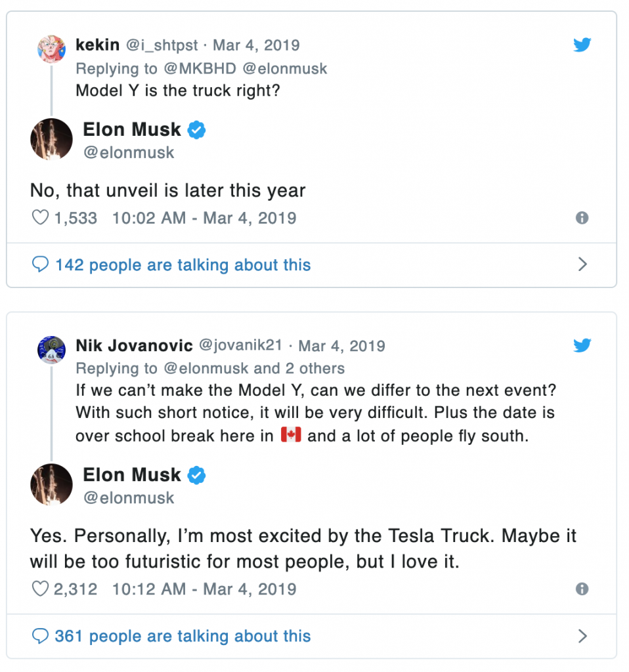Click Elon Musk's verified badge in first tweet

pos(197,130)
